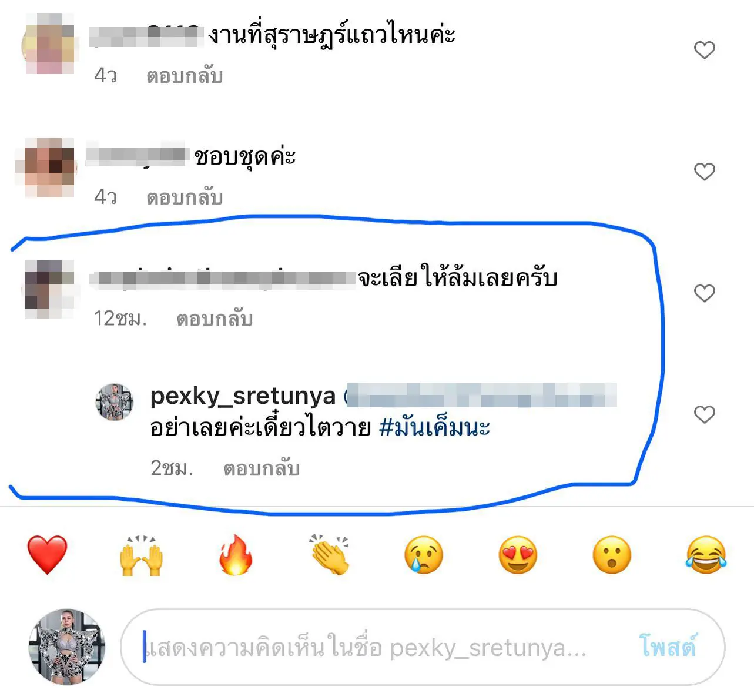Image resolution: width=754 pixels, height=700 pixels.
Task: Like the ชอบชุดค่ะ comment
Action: [704, 172]
